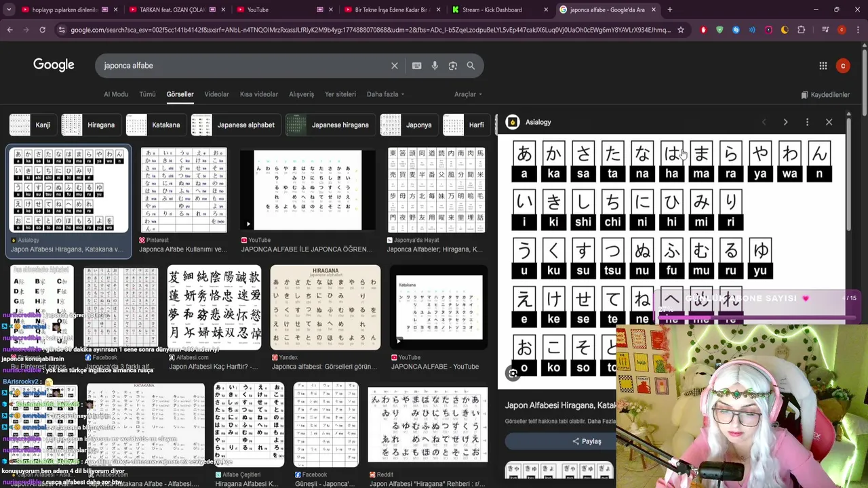Open the Shazam extension icon

click(x=736, y=30)
